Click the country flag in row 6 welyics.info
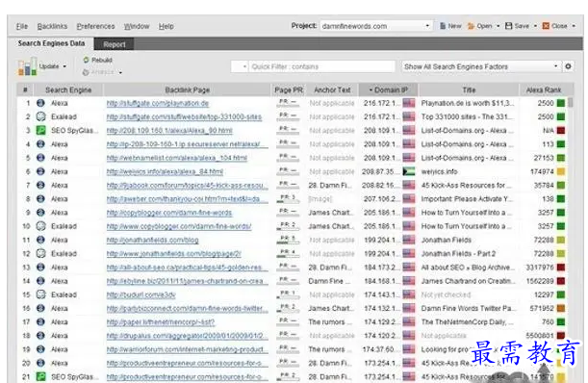 coord(409,172)
